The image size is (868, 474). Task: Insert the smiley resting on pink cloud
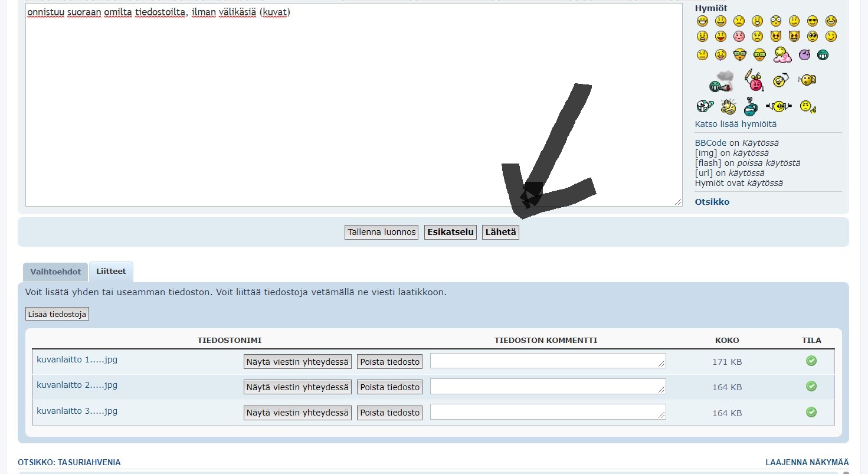coord(782,55)
